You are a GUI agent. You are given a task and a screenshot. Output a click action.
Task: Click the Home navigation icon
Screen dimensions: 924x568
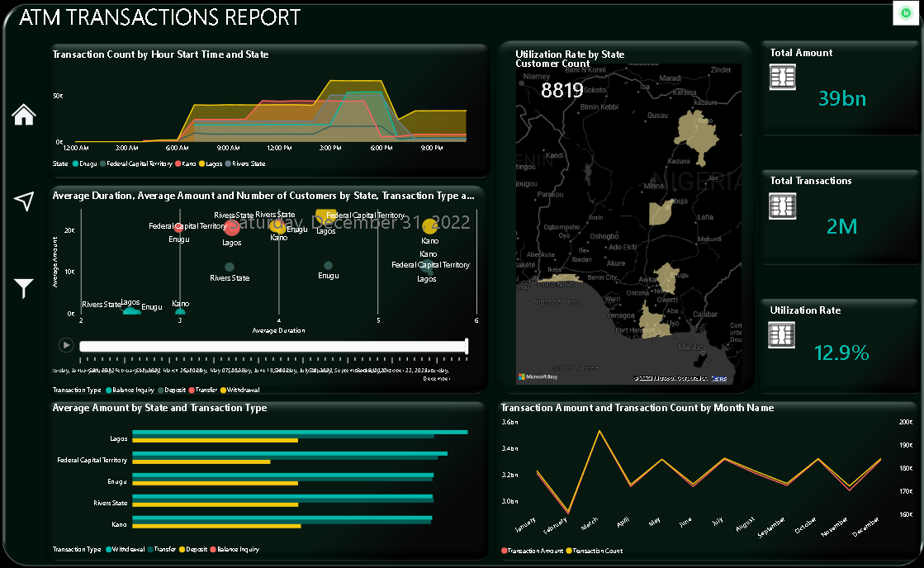coord(24,115)
